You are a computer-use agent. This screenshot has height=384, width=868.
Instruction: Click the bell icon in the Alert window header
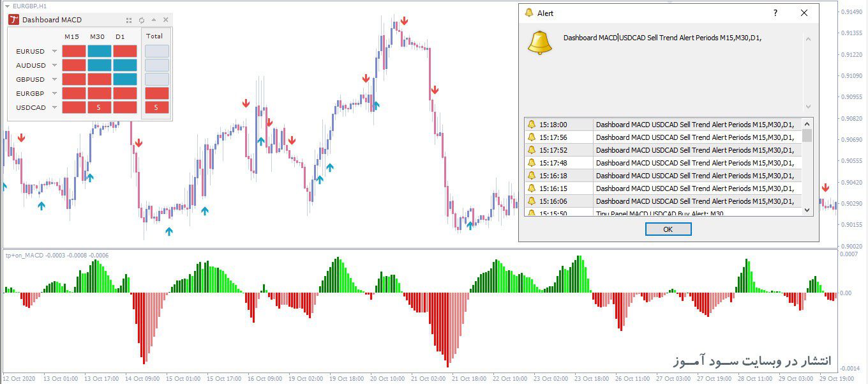click(527, 13)
